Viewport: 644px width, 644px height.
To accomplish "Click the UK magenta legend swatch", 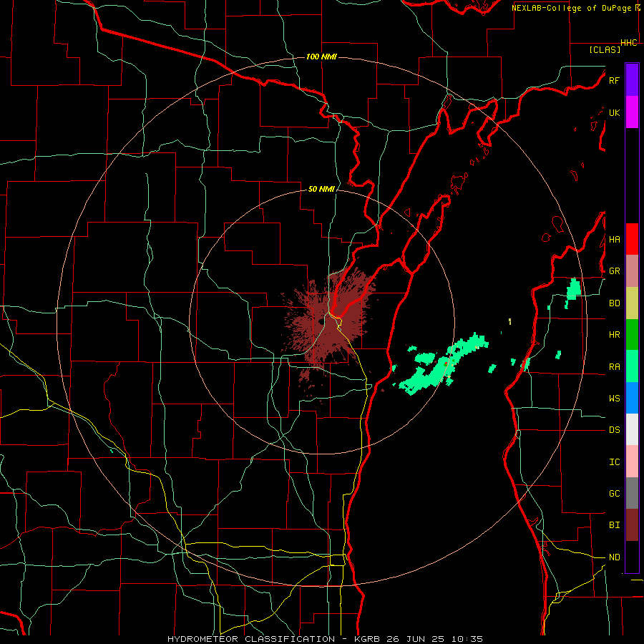I will click(x=632, y=112).
